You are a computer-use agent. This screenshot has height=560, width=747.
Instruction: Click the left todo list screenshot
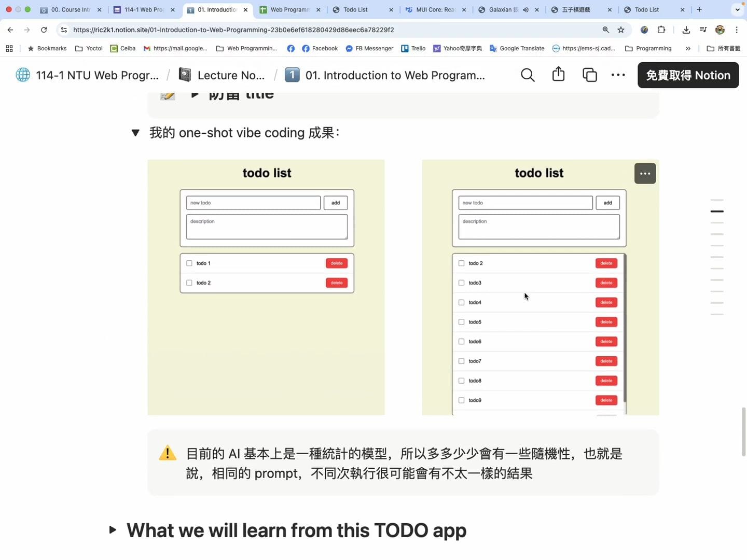(x=266, y=287)
